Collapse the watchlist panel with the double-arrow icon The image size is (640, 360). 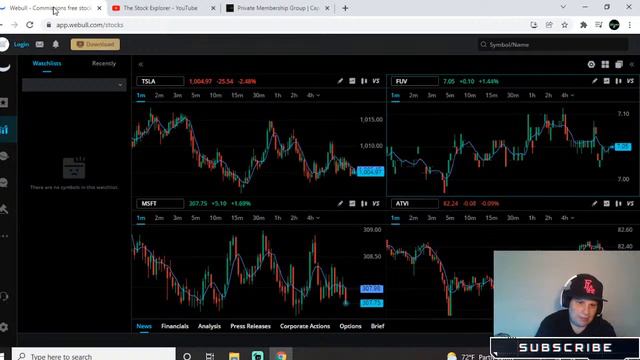coord(140,64)
